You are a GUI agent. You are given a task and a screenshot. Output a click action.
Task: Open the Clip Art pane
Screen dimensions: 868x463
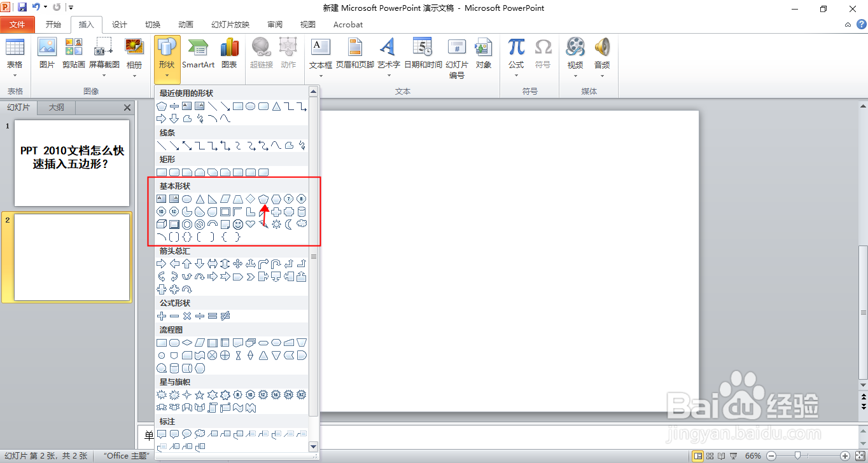tap(74, 53)
